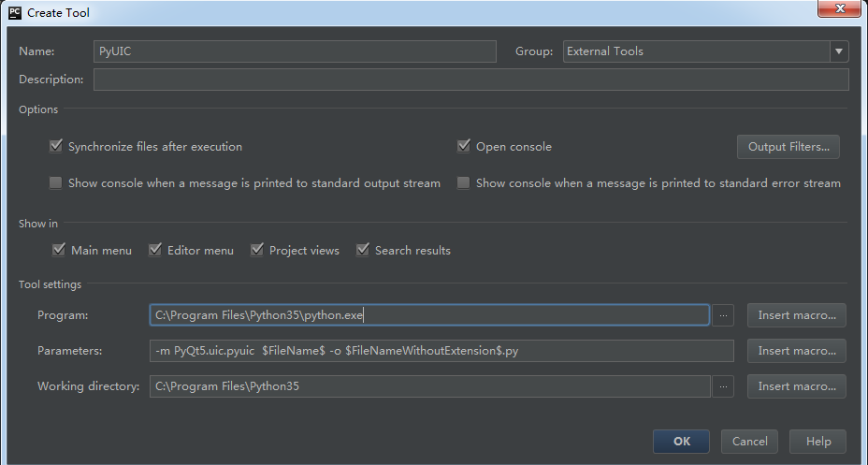Confirm with the OK button

pyautogui.click(x=681, y=442)
